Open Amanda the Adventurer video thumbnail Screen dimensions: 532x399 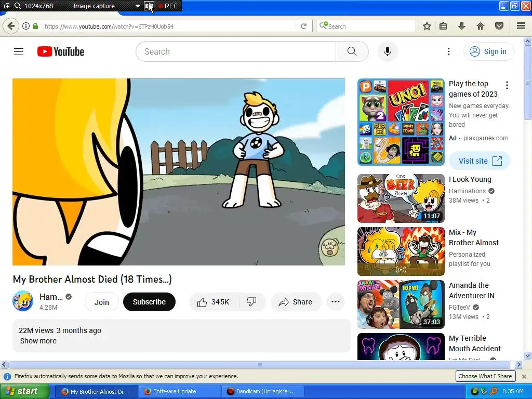(401, 304)
